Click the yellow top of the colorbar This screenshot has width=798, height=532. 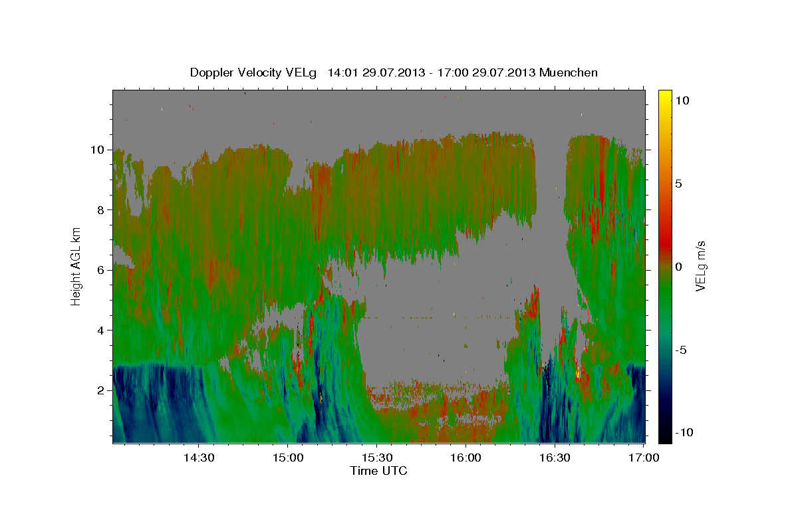pos(665,96)
